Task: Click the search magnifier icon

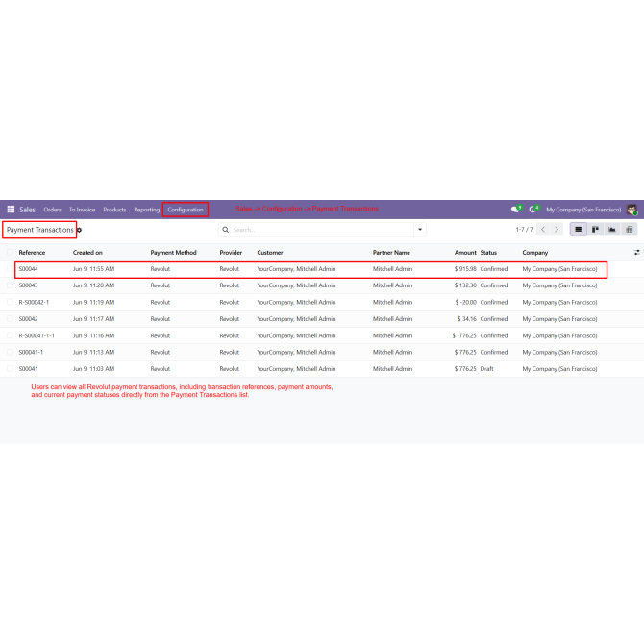Action: click(x=226, y=230)
